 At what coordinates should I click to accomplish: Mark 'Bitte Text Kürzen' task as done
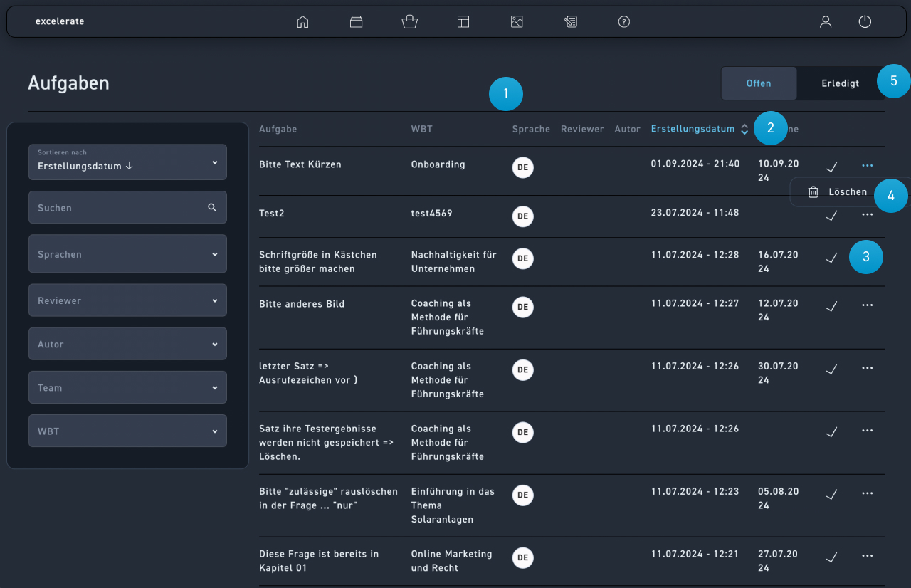pos(831,167)
